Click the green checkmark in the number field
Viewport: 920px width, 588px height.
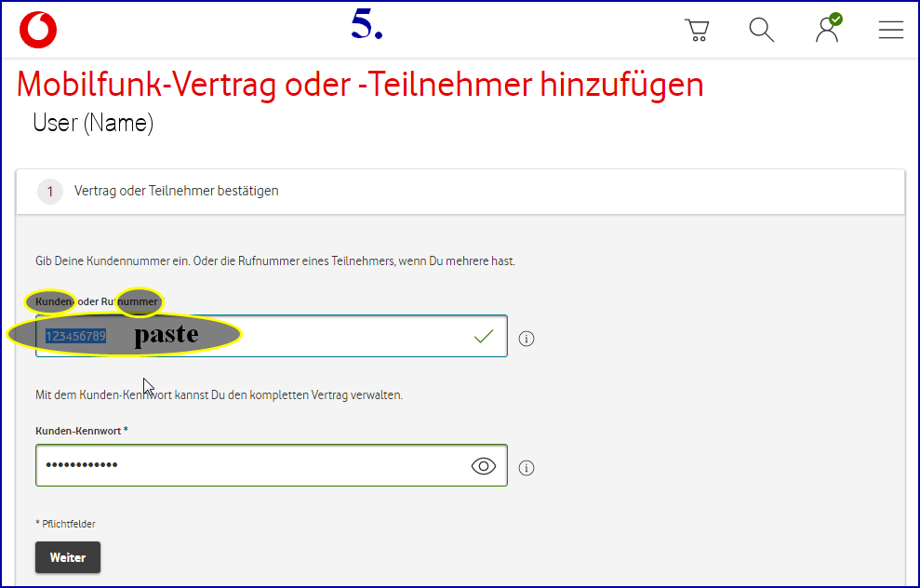(x=483, y=336)
